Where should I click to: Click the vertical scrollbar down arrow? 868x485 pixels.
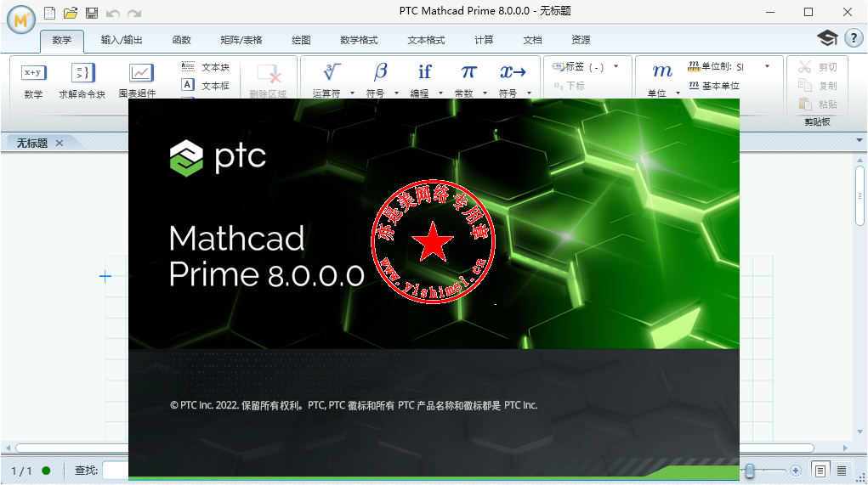[859, 431]
